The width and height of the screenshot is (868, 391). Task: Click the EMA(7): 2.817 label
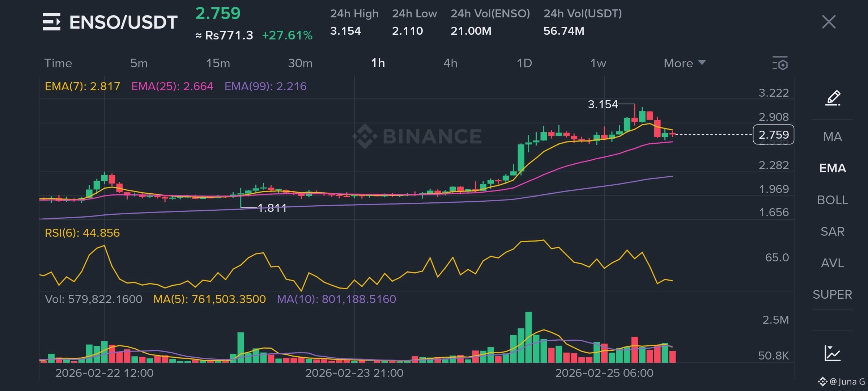pyautogui.click(x=82, y=87)
